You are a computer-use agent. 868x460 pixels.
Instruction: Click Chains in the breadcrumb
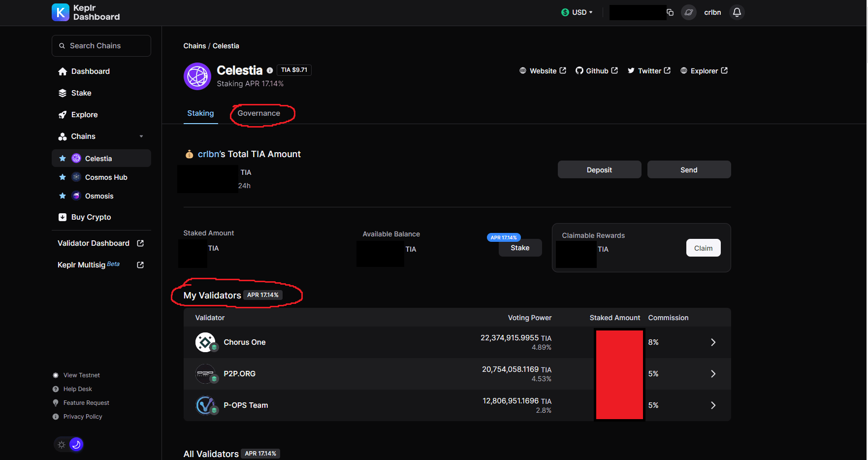tap(194, 46)
